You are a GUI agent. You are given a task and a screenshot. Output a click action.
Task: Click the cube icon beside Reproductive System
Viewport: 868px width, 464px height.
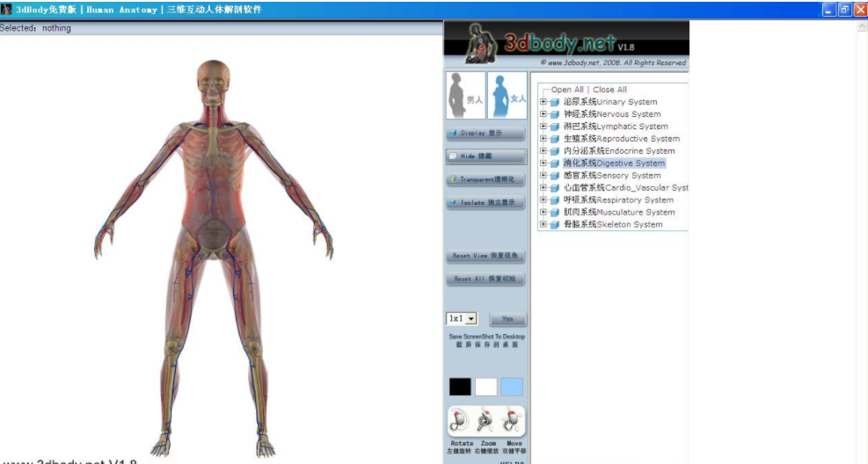click(555, 139)
